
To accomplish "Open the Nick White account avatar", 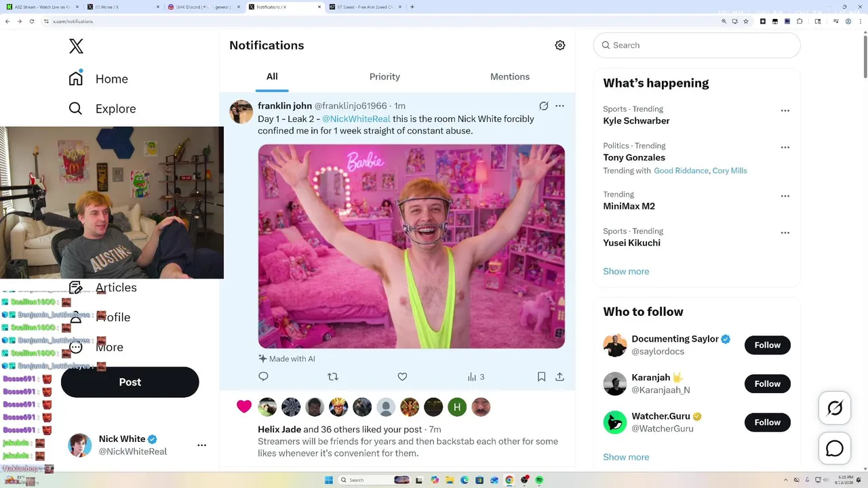I will tap(80, 445).
